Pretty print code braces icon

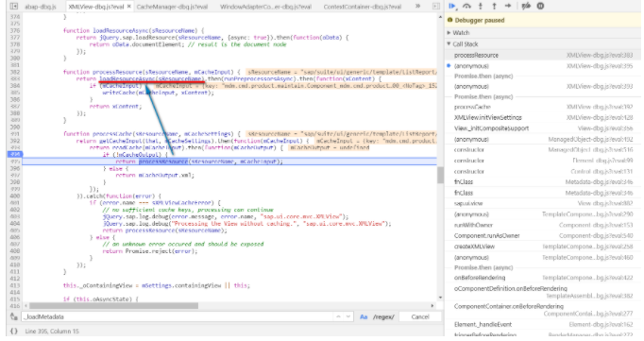(14, 332)
